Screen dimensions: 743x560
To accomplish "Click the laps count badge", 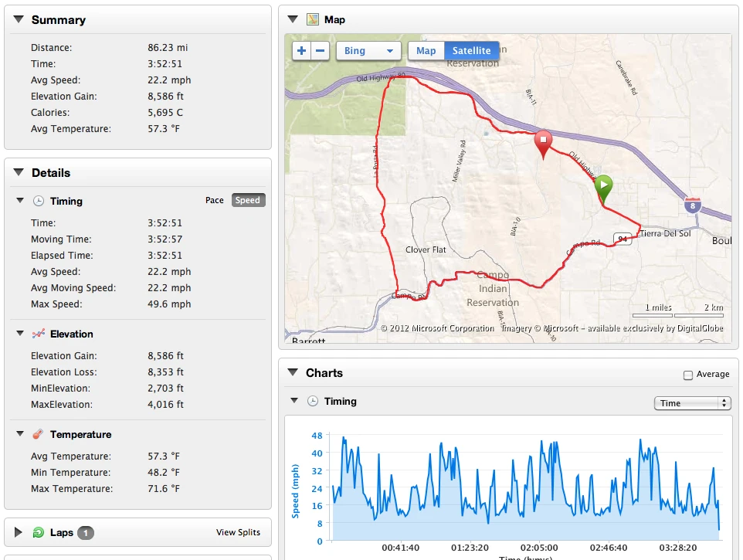I will 86,532.
